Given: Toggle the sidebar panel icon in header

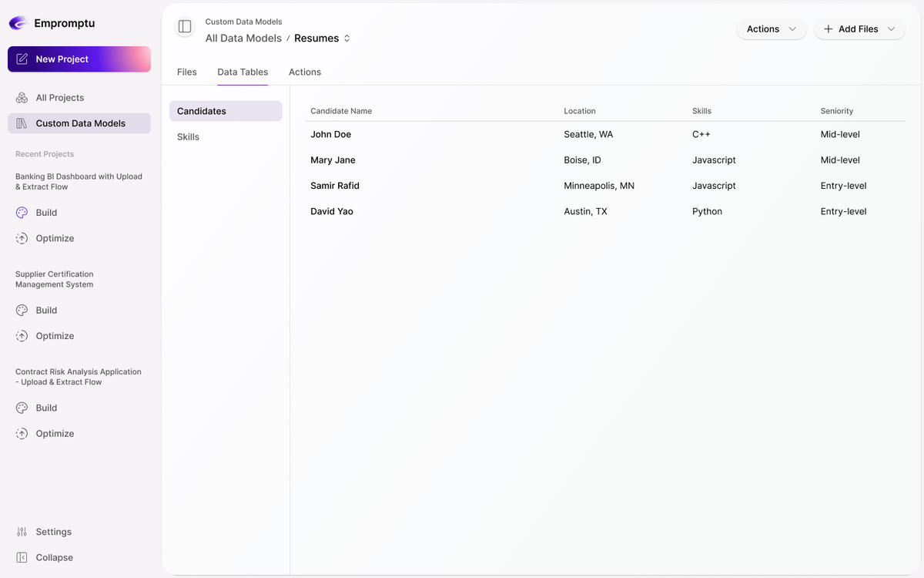Looking at the screenshot, I should (185, 27).
